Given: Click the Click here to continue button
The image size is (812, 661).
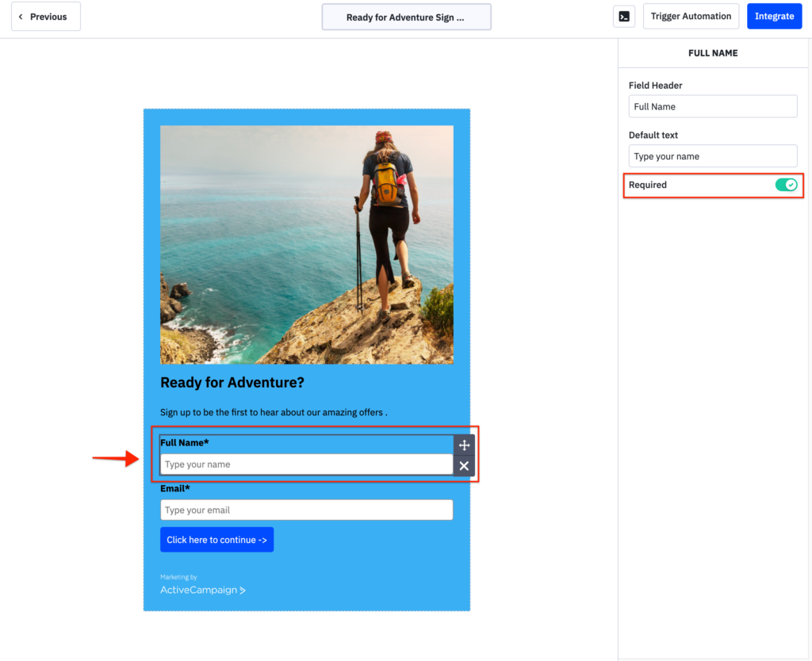Looking at the screenshot, I should (x=216, y=539).
